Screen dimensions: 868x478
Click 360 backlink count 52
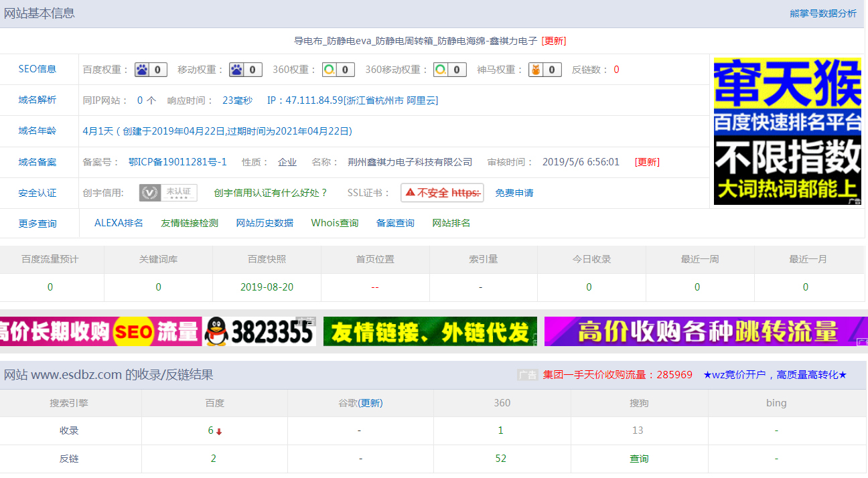(501, 459)
